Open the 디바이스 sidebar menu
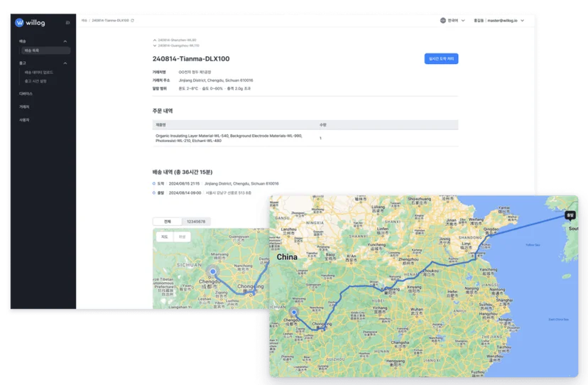 [26, 94]
